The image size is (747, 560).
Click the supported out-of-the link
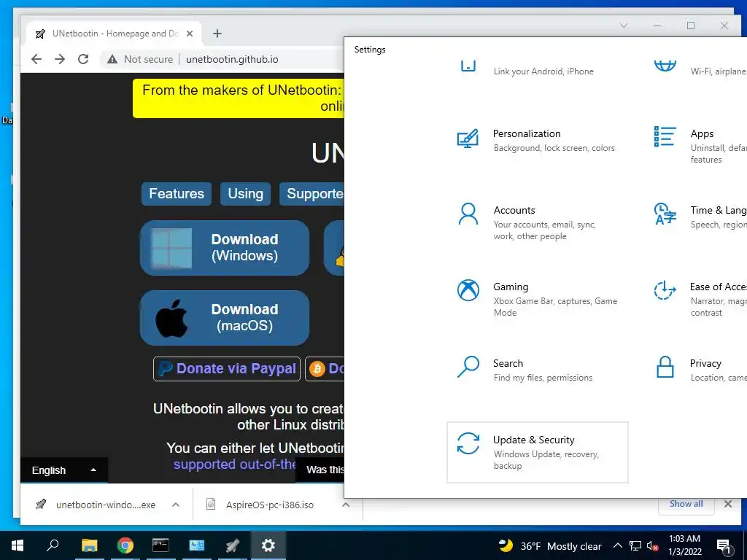click(234, 464)
